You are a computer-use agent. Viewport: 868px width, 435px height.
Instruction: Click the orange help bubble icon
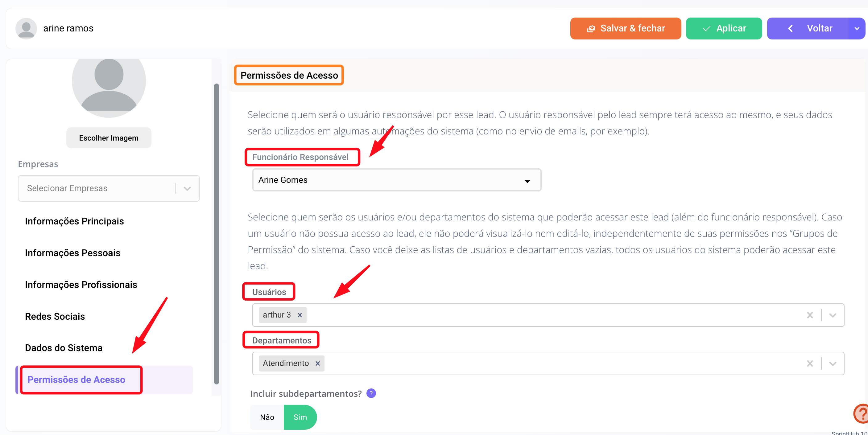pos(861,413)
